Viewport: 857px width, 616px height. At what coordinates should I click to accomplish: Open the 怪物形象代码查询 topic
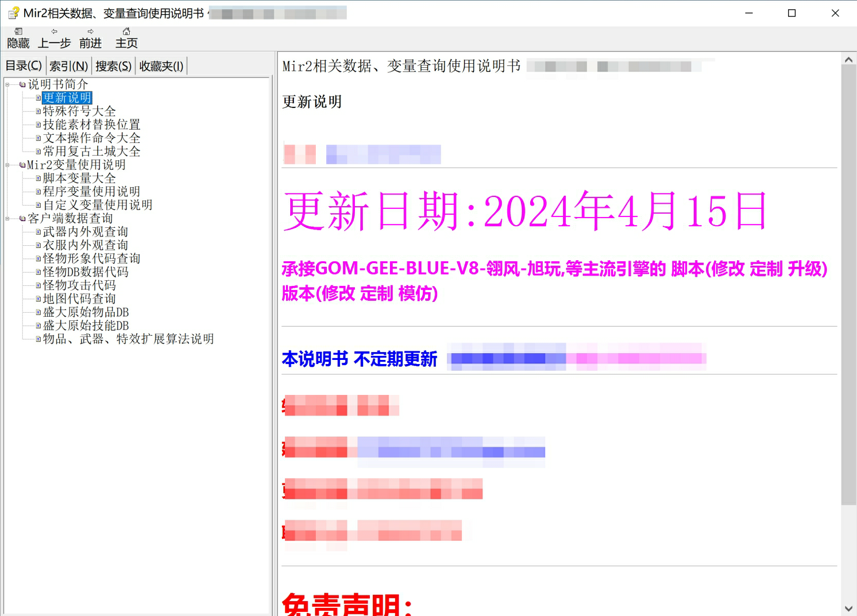coord(92,259)
